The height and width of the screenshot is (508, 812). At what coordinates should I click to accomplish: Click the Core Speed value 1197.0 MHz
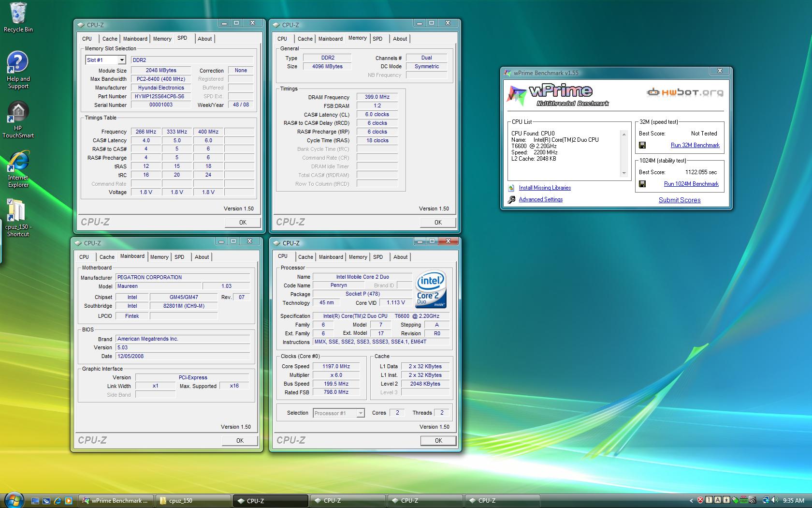click(x=336, y=366)
